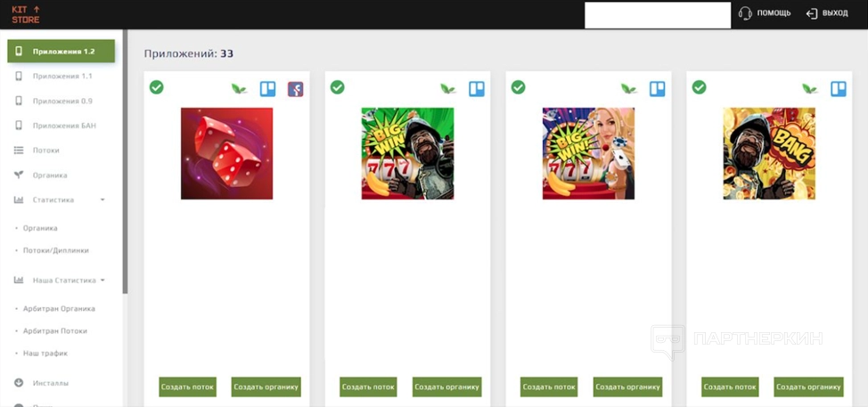Select Потоки/Диплинки submenu item
Viewport: 868px width, 407px height.
(55, 250)
